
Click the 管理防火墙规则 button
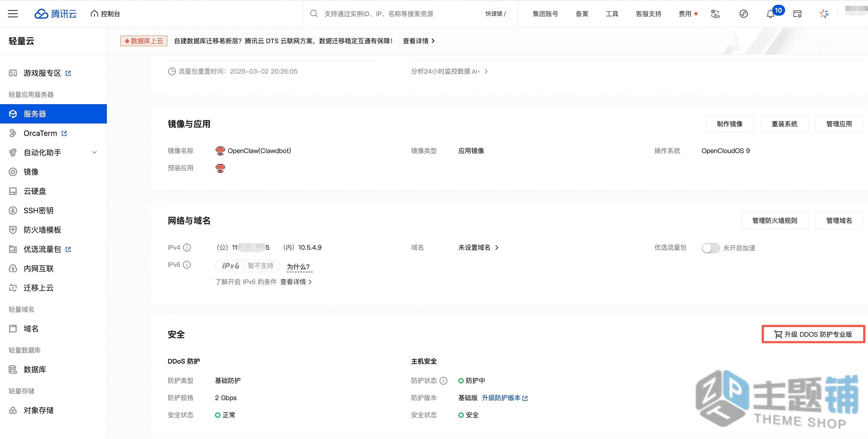coord(774,220)
